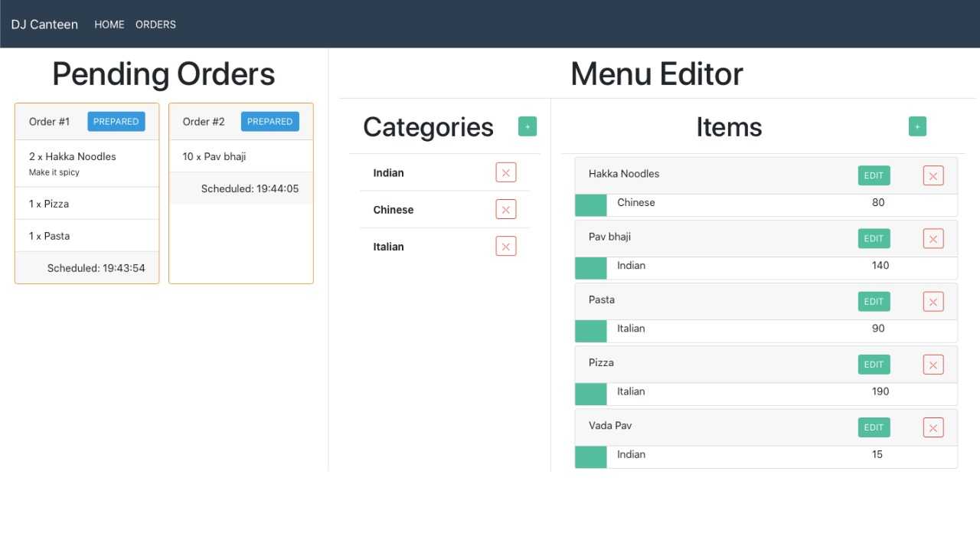
Task: Click 'Order #1' card title
Action: [49, 121]
